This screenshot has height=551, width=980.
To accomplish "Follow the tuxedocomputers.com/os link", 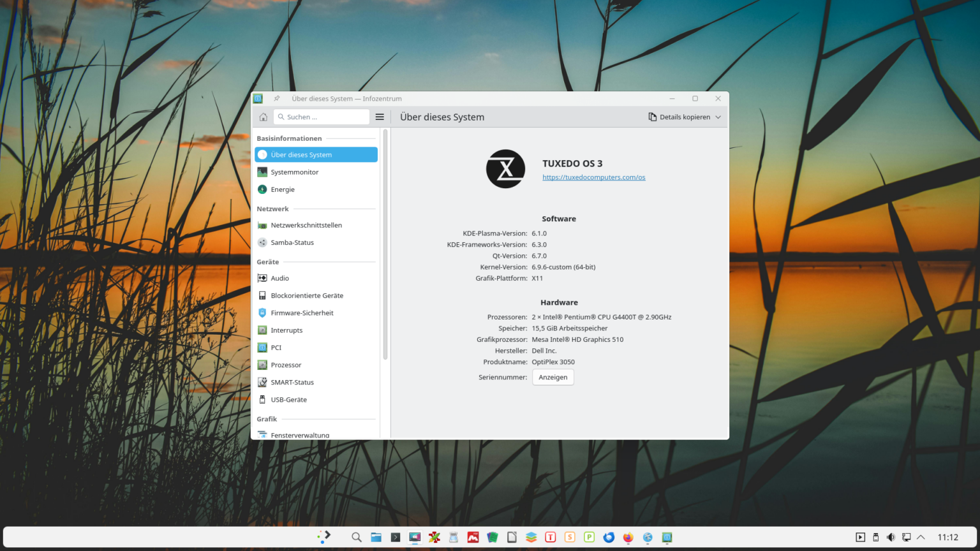I will point(593,177).
